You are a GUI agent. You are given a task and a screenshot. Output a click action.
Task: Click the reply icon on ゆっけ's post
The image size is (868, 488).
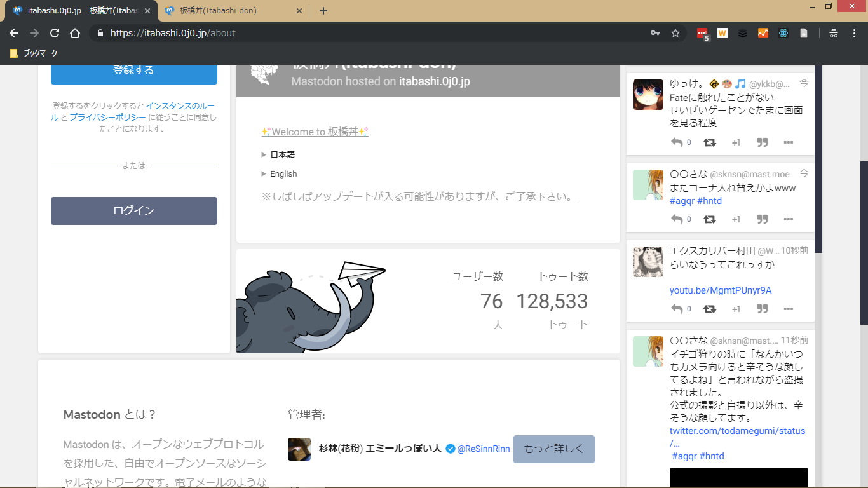tap(677, 142)
